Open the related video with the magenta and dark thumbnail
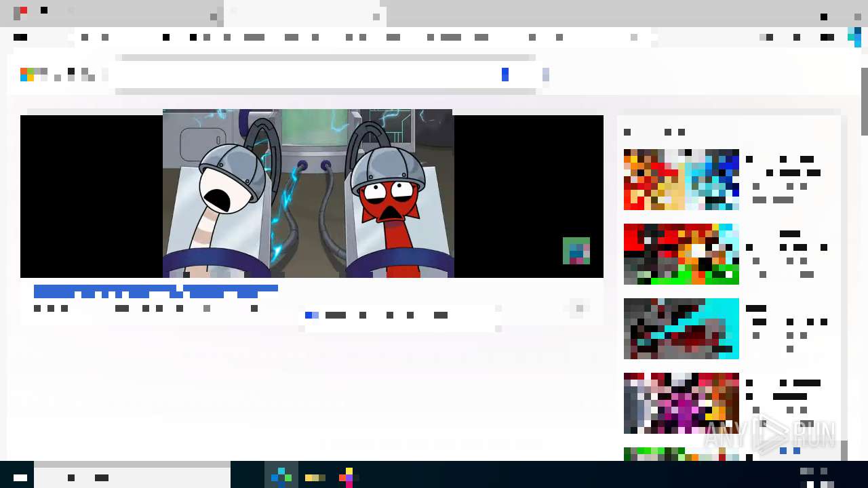 (x=682, y=403)
